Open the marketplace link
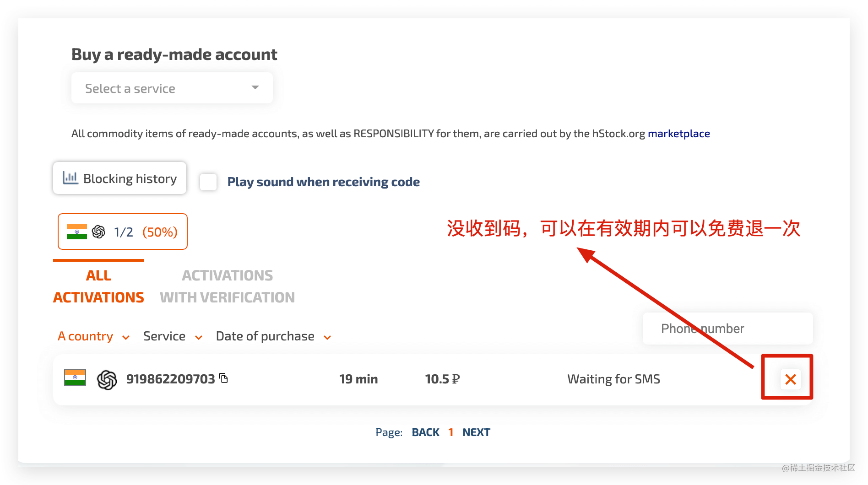868x485 pixels. click(679, 133)
